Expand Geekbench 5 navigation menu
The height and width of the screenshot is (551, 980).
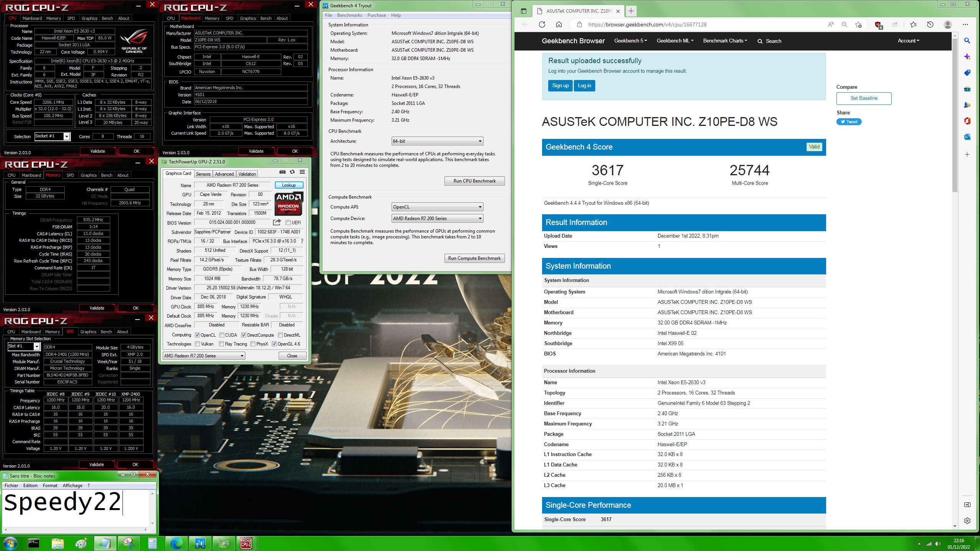pos(630,41)
